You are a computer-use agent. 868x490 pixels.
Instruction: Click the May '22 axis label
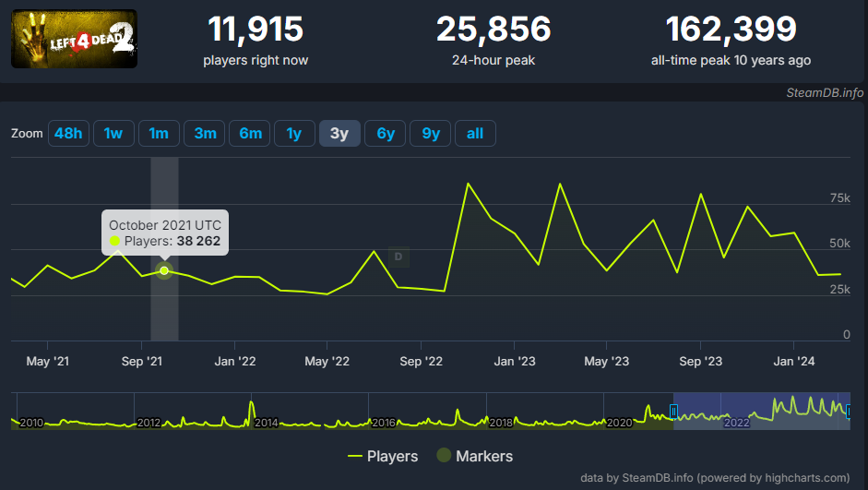(x=327, y=362)
